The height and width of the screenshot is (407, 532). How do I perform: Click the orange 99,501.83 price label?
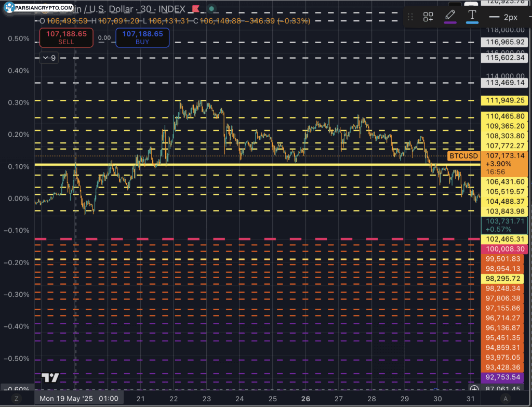pyautogui.click(x=502, y=259)
